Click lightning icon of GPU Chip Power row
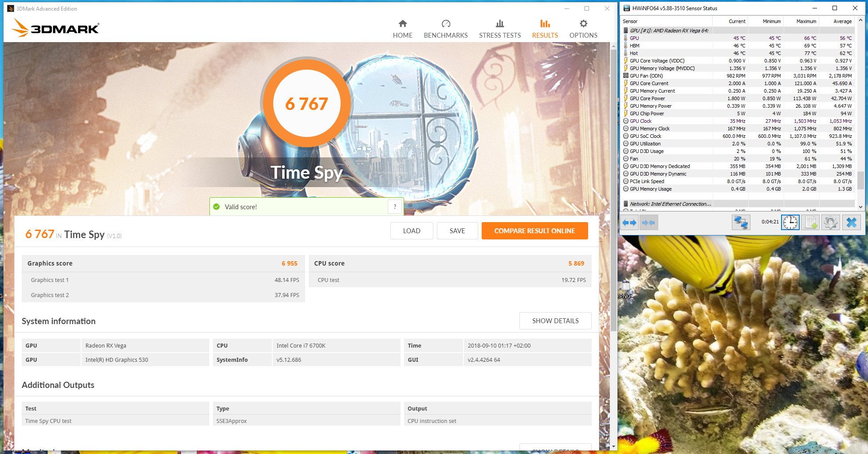Viewport: 868px width, 454px height. click(626, 113)
